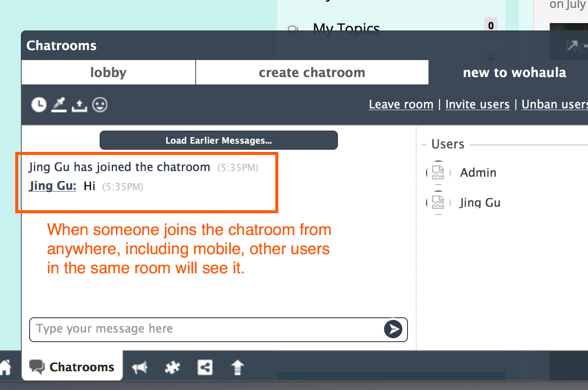Image resolution: width=588 pixels, height=390 pixels.
Task: Select Jing Gu in the Users list
Action: click(x=480, y=203)
